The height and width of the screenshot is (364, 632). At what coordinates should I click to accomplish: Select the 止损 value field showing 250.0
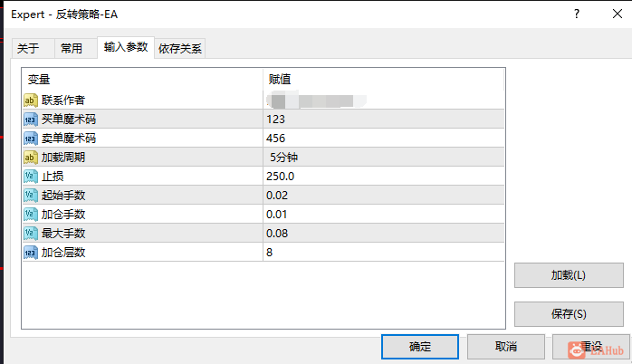pos(383,177)
